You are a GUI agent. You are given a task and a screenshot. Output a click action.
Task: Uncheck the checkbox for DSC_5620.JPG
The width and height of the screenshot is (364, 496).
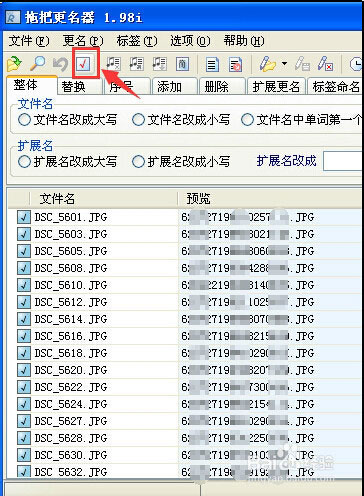pos(24,370)
